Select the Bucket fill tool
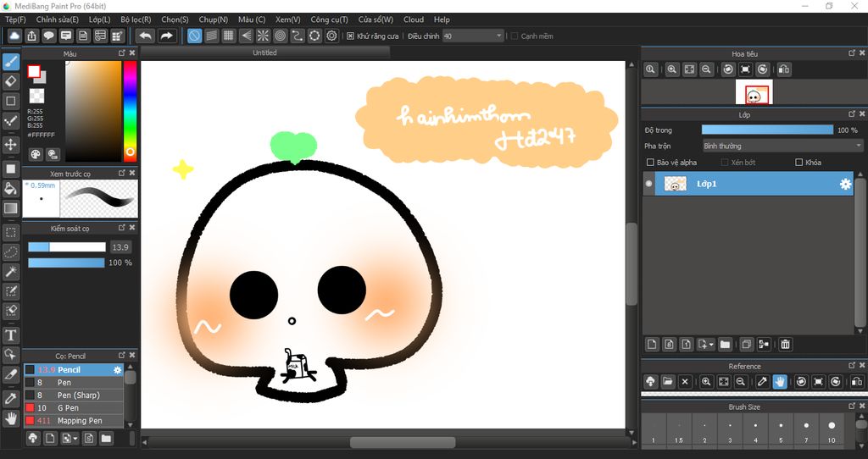The image size is (868, 459). pyautogui.click(x=10, y=189)
